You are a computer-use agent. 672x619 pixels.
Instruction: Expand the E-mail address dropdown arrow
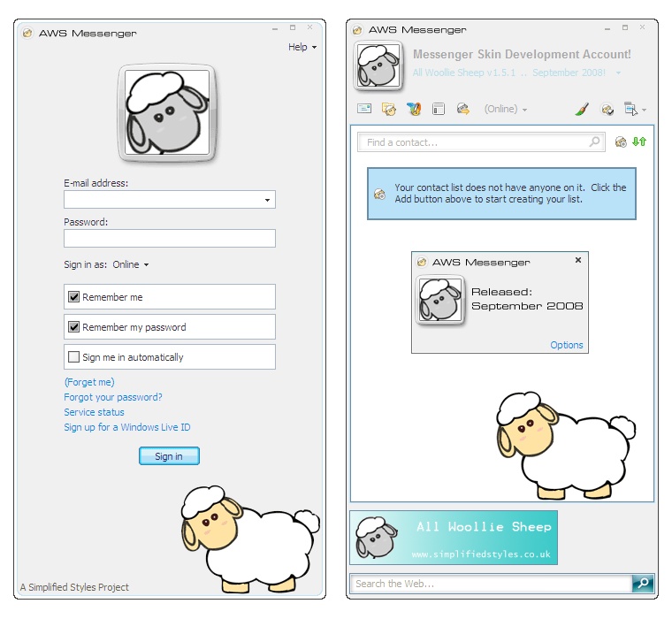(267, 200)
